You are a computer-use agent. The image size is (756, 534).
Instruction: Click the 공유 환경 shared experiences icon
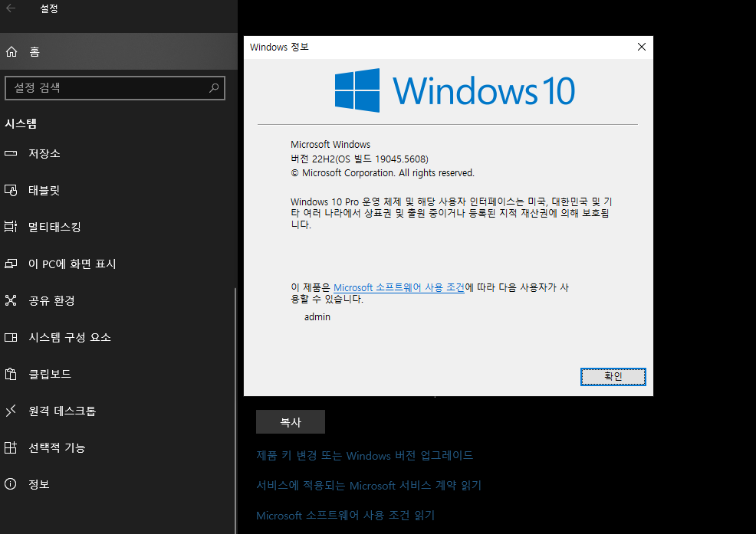11,300
